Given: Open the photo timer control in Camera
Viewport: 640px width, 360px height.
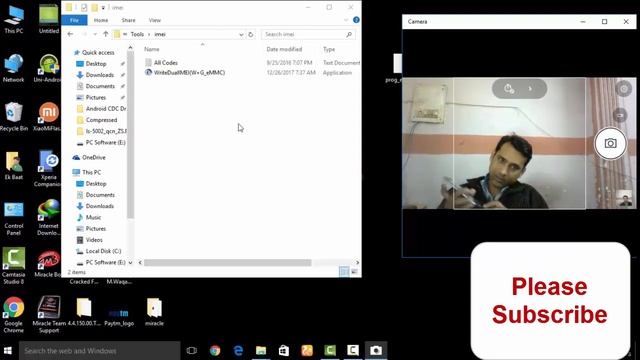Looking at the screenshot, I should coord(509,89).
